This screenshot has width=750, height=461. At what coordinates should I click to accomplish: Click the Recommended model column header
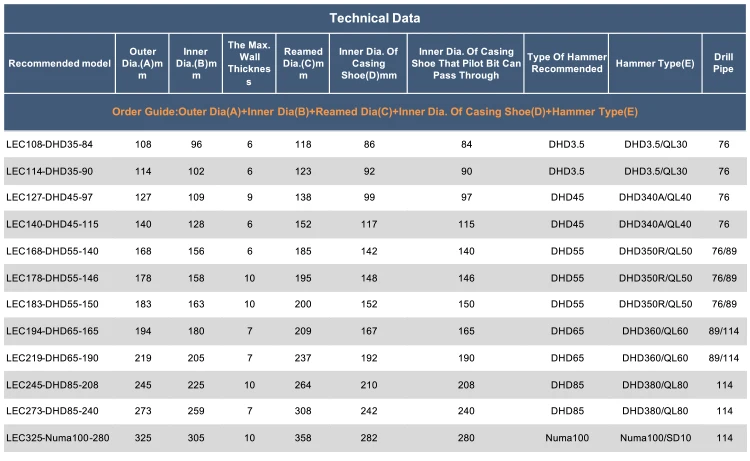coord(59,64)
